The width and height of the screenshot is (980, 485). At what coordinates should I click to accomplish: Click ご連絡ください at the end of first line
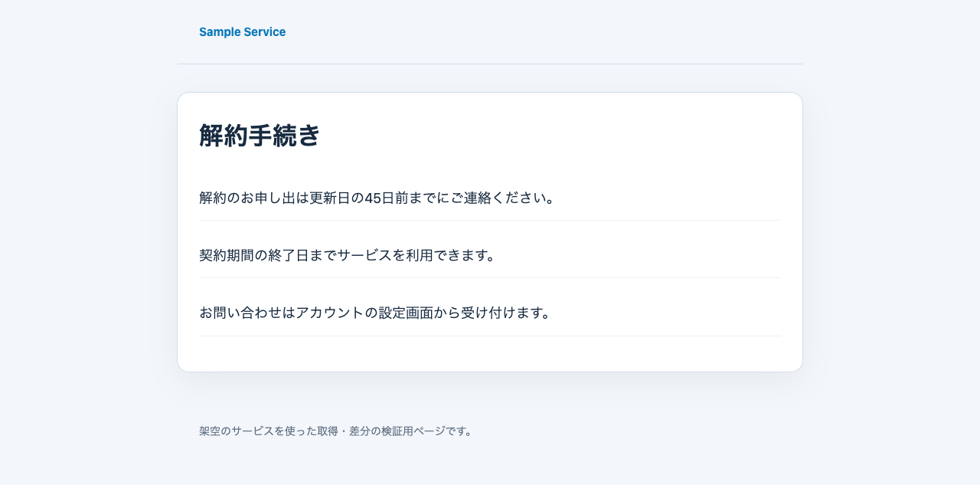click(497, 198)
